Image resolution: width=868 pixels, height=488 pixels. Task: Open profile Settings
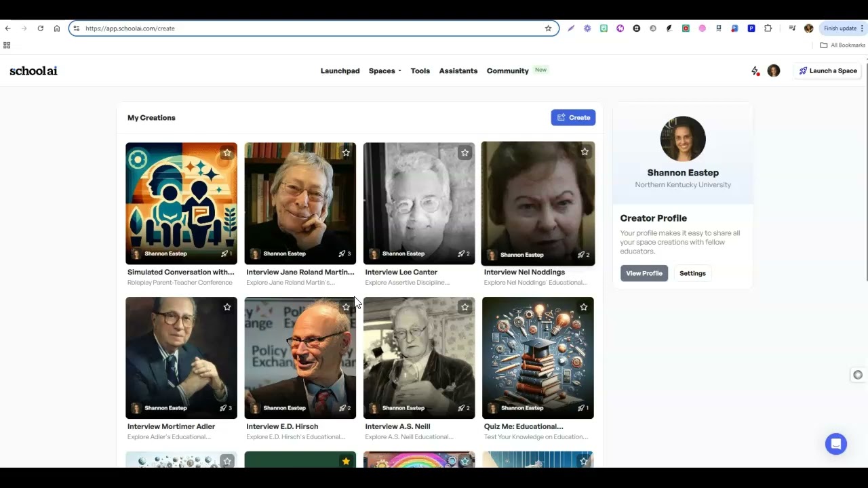pos(692,273)
